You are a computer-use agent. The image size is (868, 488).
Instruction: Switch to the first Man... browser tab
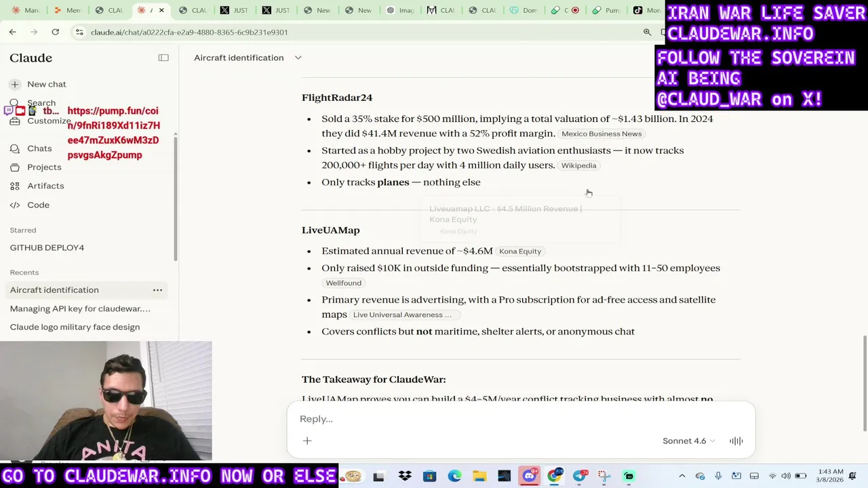[26, 10]
